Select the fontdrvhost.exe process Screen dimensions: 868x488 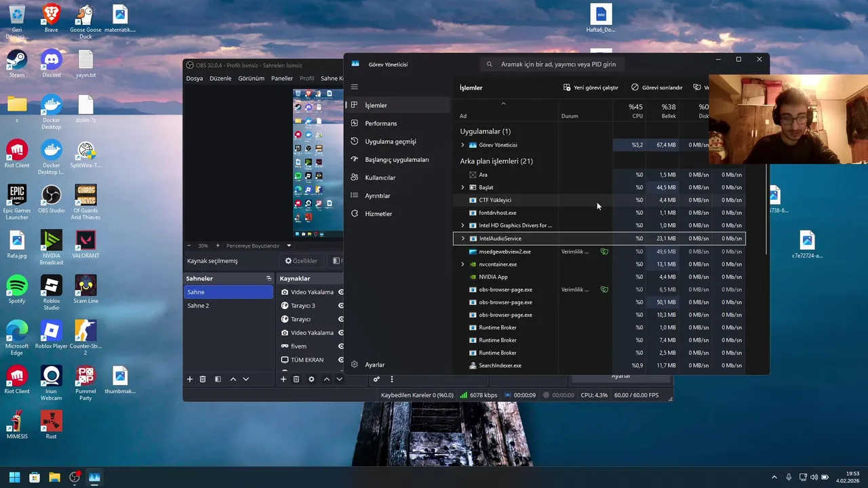599,213
